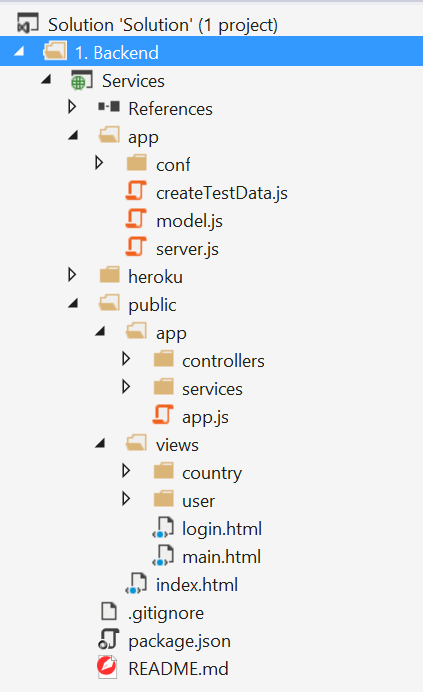Screen dimensions: 423x692
Task: Click the .gitignore blank file icon
Action: (x=109, y=611)
